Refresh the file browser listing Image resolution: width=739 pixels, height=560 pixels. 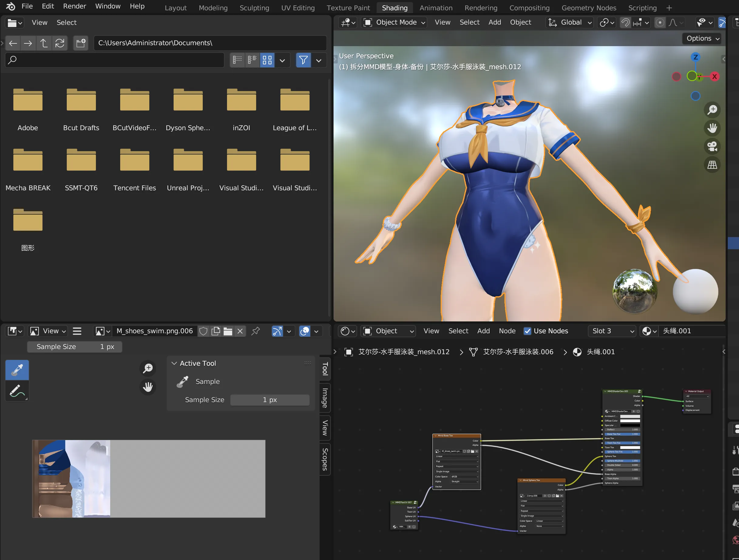[60, 43]
